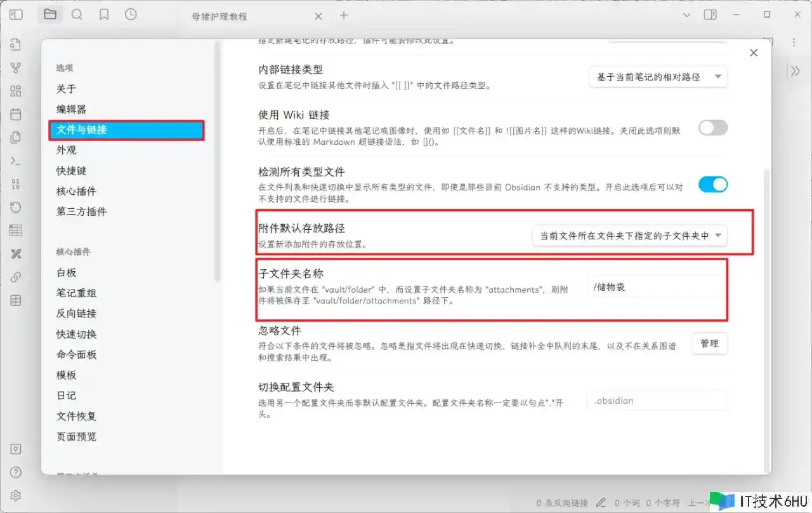Image resolution: width=812 pixels, height=513 pixels.
Task: Open the file explorer folder icon
Action: [x=50, y=15]
